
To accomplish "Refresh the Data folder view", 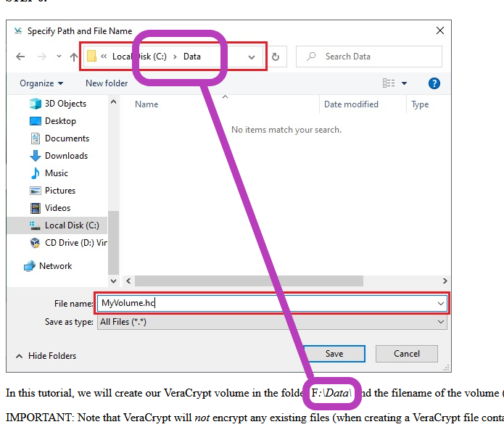I will click(x=276, y=57).
